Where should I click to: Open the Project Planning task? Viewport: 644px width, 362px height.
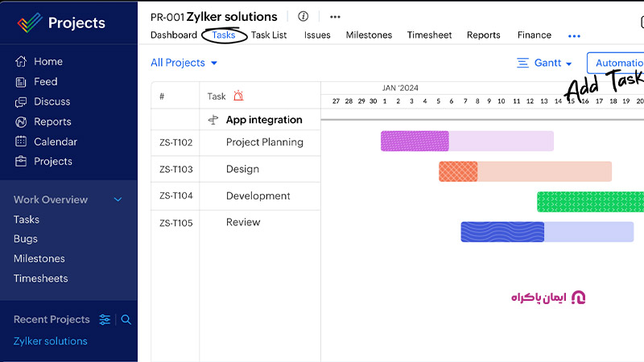(265, 142)
